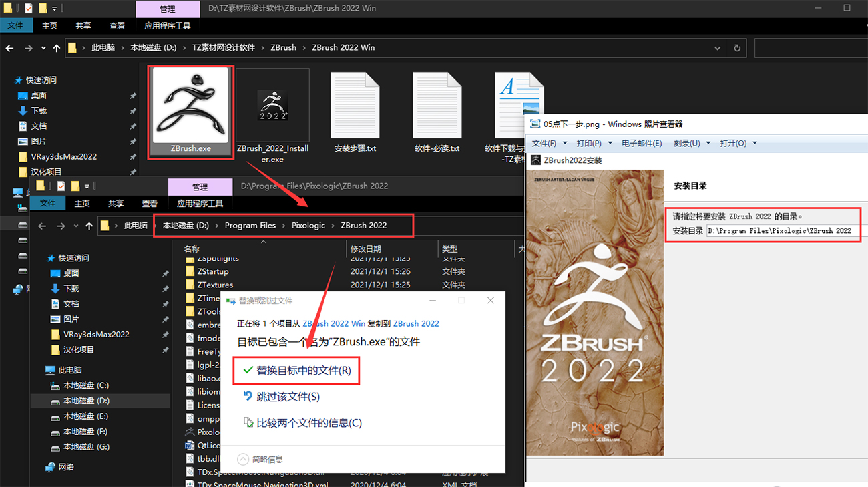Click Properties checkmark icon in Pixologic window title bar

pyautogui.click(x=61, y=186)
